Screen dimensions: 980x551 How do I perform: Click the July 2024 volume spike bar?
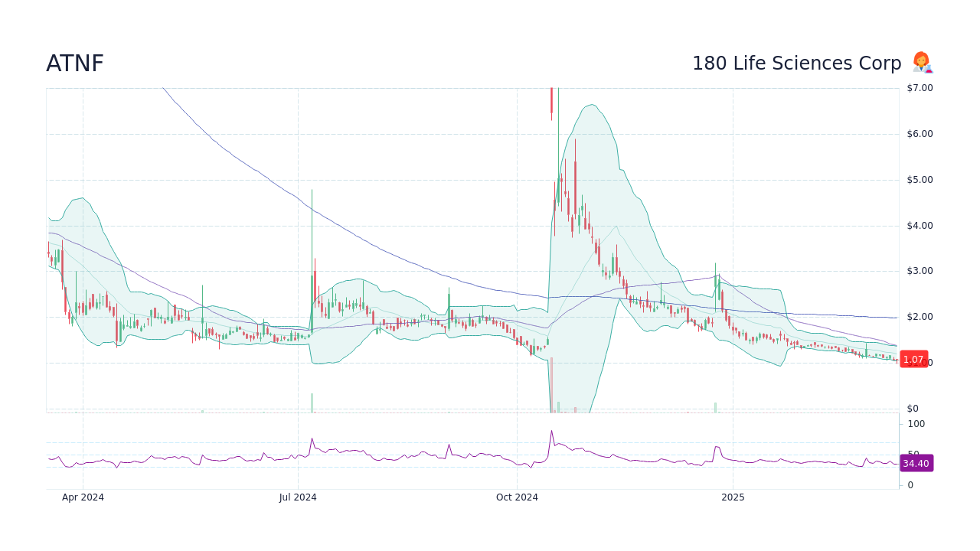[312, 403]
